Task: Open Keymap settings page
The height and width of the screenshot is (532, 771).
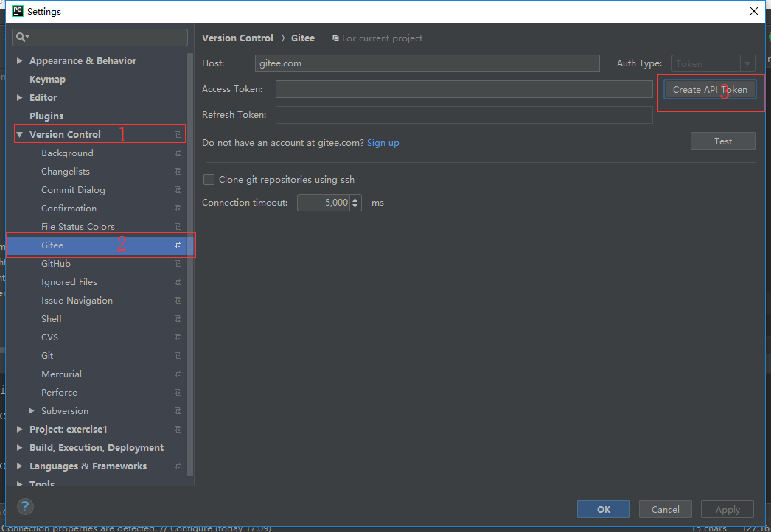Action: point(47,79)
